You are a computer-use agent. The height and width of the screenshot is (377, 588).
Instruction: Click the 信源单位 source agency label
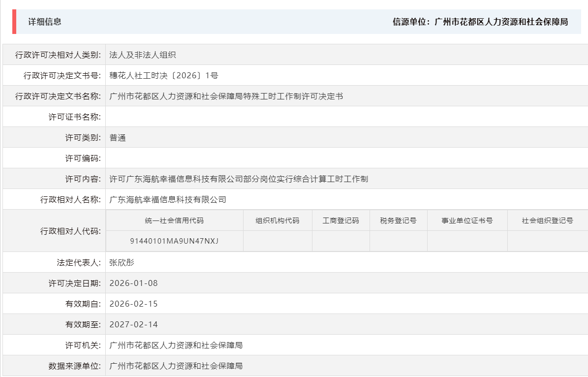tap(411, 22)
